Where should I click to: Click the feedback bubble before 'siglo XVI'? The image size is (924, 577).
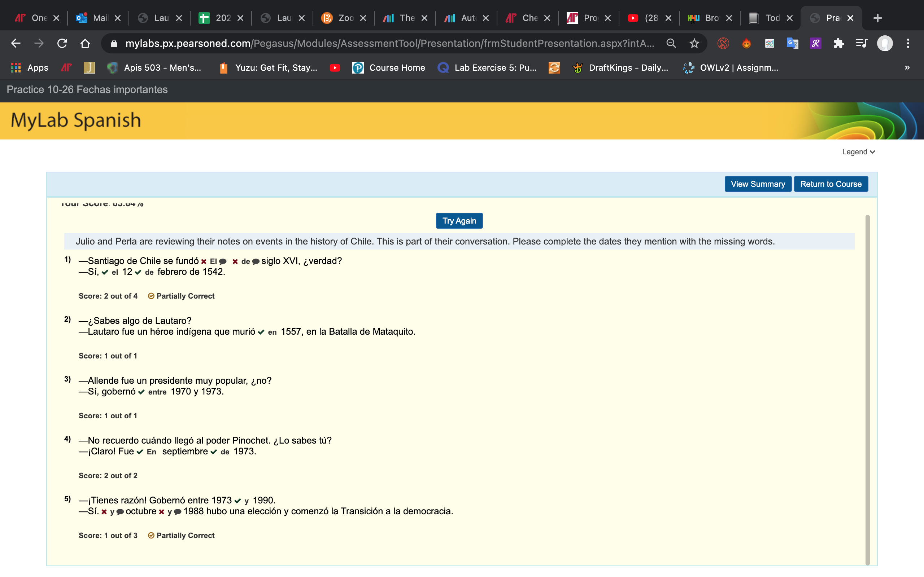pos(256,262)
